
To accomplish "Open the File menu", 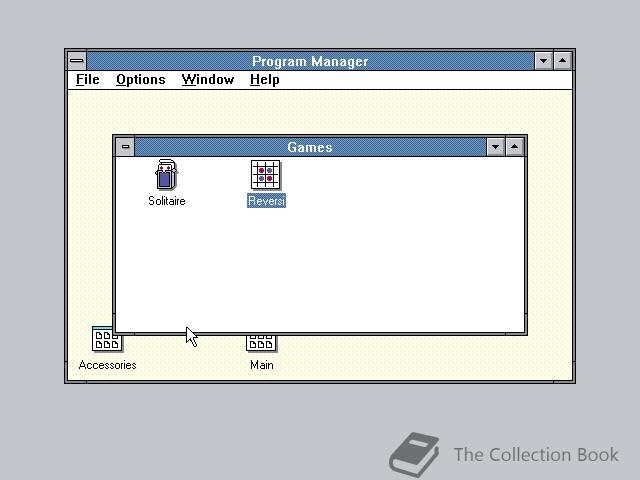I will [88, 80].
